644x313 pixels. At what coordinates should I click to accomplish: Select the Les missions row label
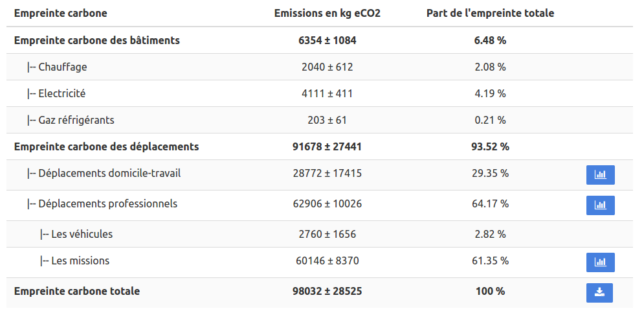click(x=80, y=261)
